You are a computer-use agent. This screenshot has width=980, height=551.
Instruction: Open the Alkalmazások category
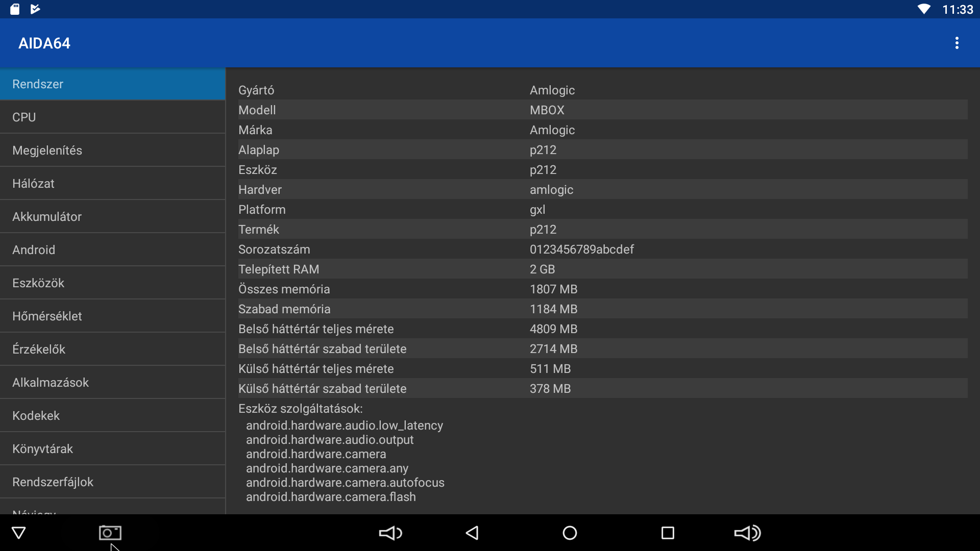[x=113, y=383]
